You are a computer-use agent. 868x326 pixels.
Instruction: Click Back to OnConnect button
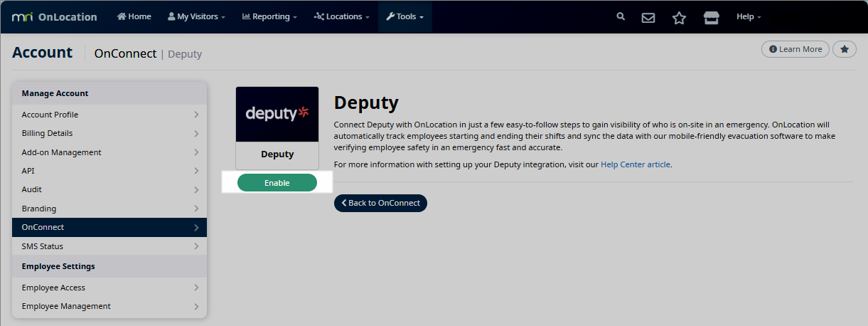[380, 203]
